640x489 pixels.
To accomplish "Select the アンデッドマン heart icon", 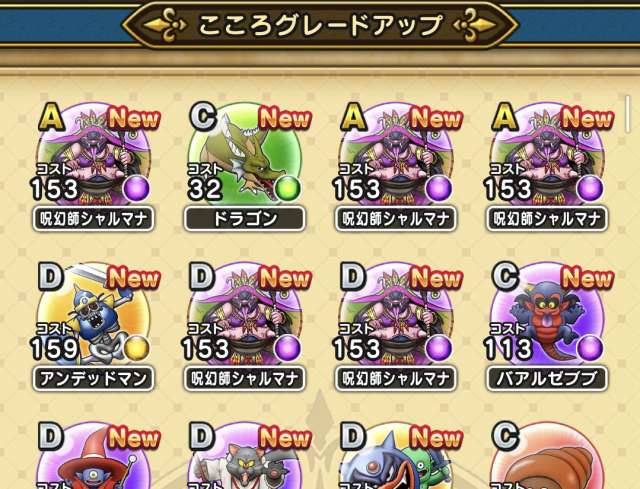I will pos(94,315).
